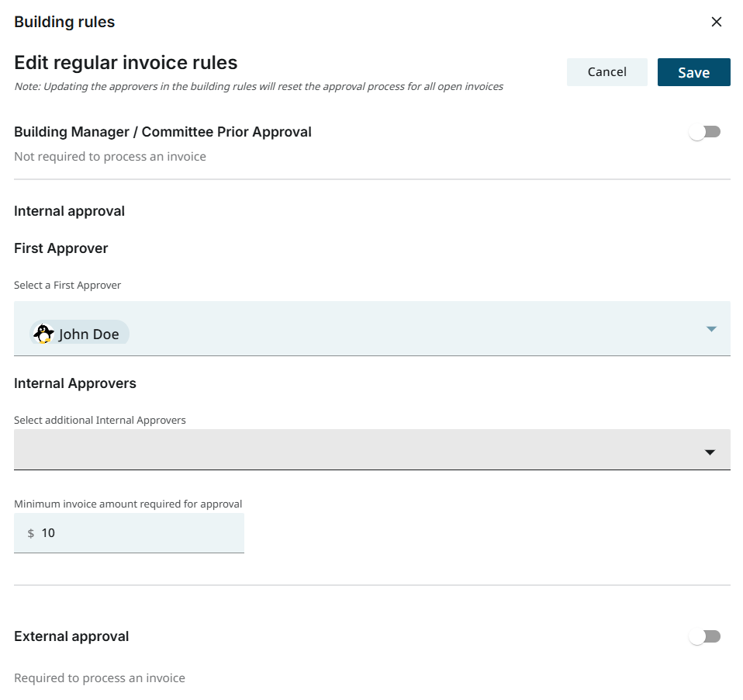Click the 'Not required to process an invoice' text
Image resolution: width=743 pixels, height=700 pixels.
[x=110, y=156]
